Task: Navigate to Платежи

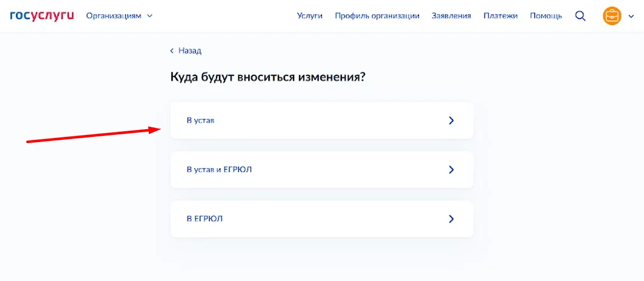Action: (x=500, y=16)
